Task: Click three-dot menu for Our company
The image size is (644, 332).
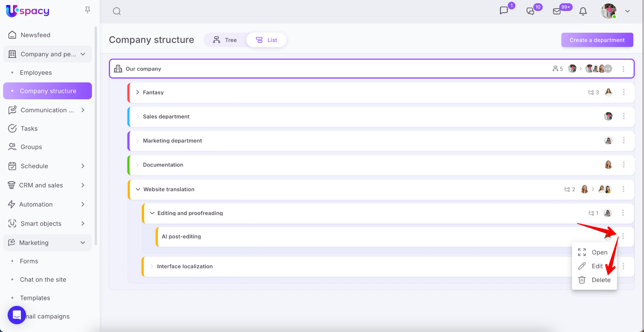Action: [623, 69]
